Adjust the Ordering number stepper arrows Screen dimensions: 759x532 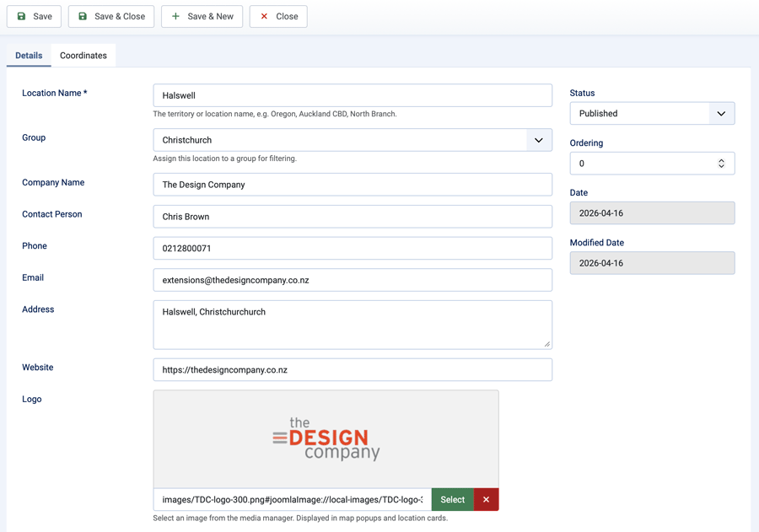coord(721,164)
